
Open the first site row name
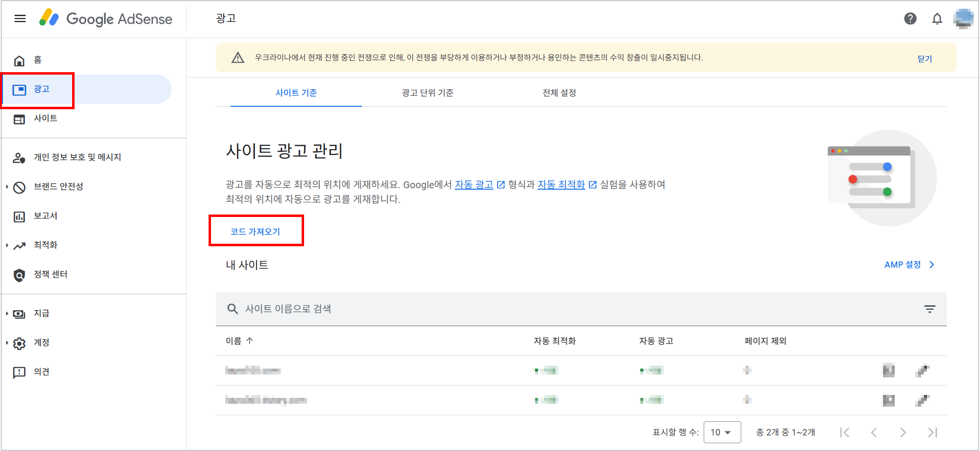point(253,371)
